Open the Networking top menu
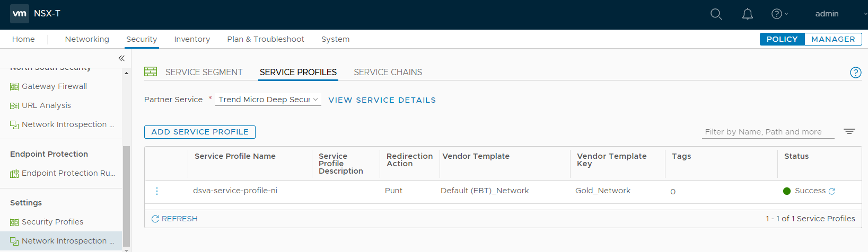This screenshot has width=868, height=252. pos(87,39)
